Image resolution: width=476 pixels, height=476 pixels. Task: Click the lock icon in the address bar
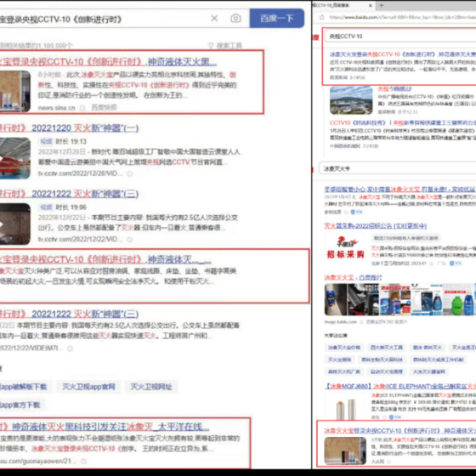[x=322, y=17]
